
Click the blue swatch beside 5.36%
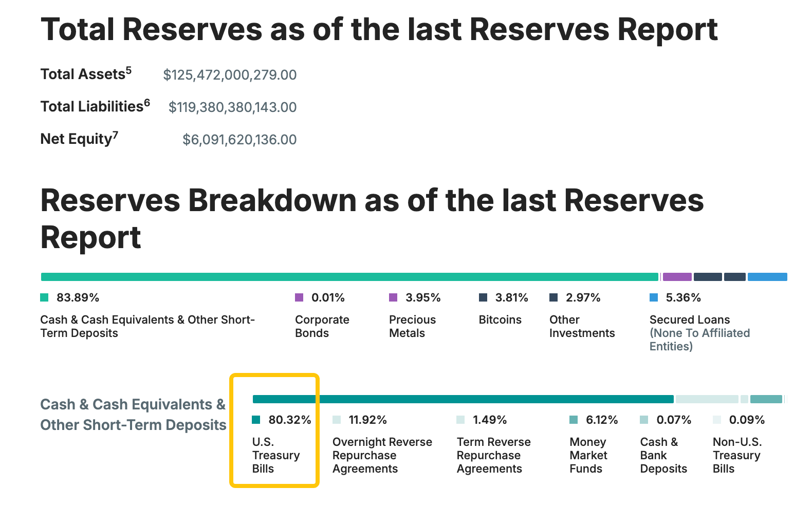tap(654, 297)
